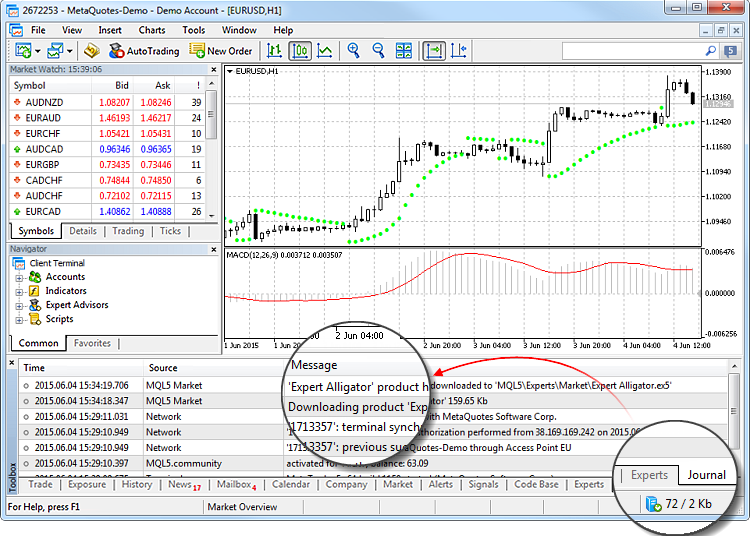Click the zoom out magnifier icon
The width and height of the screenshot is (750, 536).
(x=378, y=50)
